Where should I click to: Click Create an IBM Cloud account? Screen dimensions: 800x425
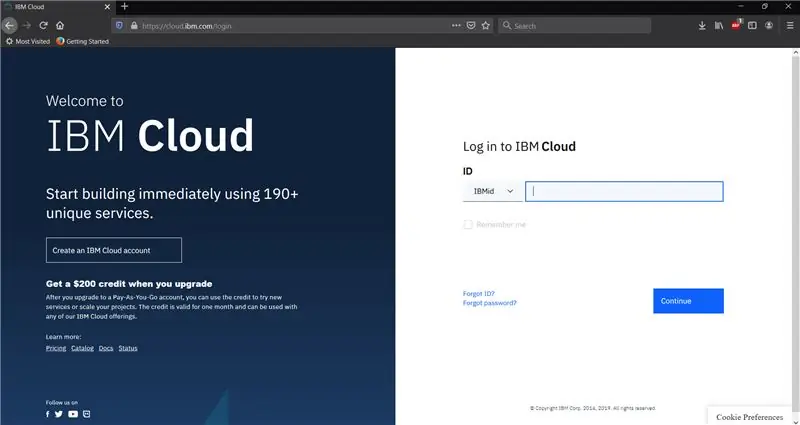[x=114, y=250]
